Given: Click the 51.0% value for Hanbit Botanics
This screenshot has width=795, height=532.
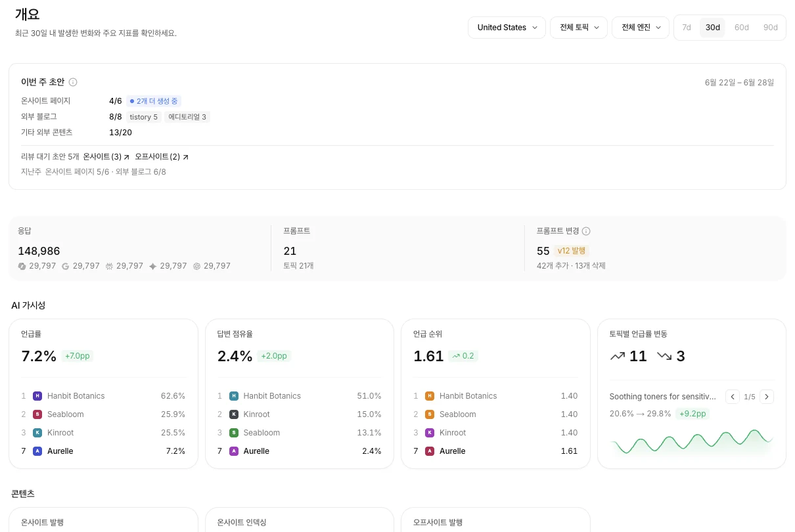Looking at the screenshot, I should tap(369, 396).
